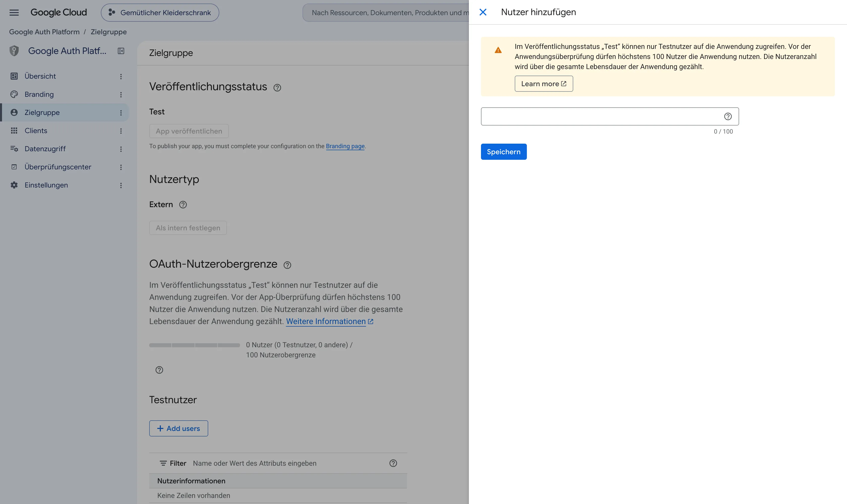
Task: Click the 0 / 100 user counter
Action: (723, 132)
